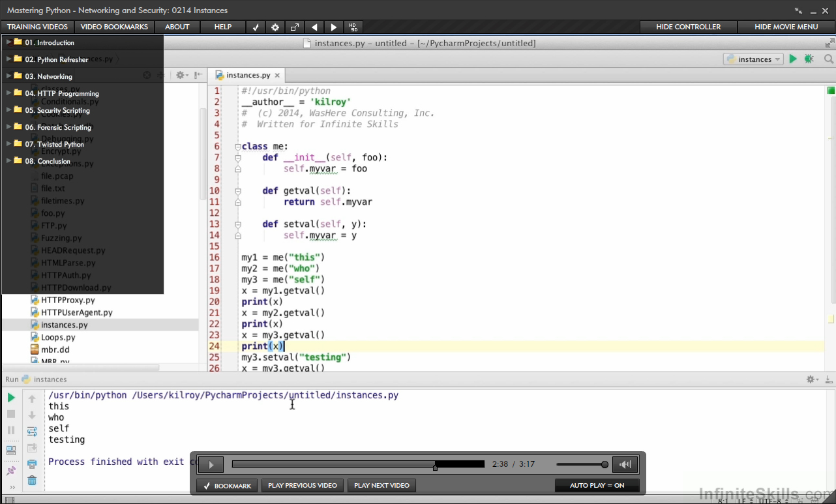Open the search magnifier in PyCharm toolbar
Viewport: 836px width, 504px height.
point(828,59)
